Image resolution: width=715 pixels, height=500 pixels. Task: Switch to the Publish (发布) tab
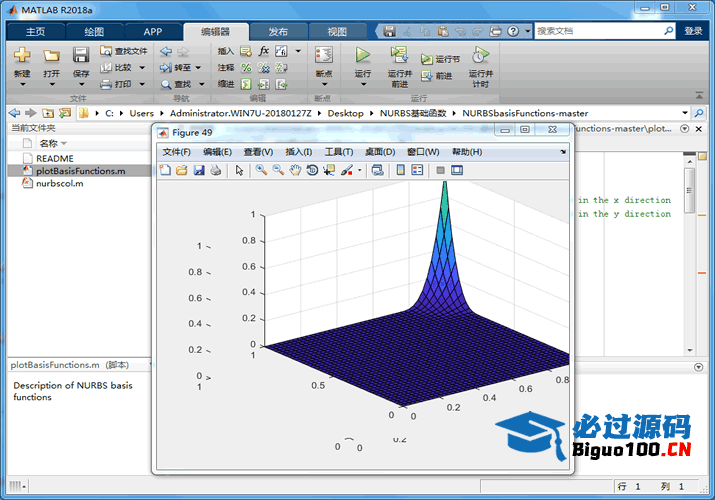279,31
